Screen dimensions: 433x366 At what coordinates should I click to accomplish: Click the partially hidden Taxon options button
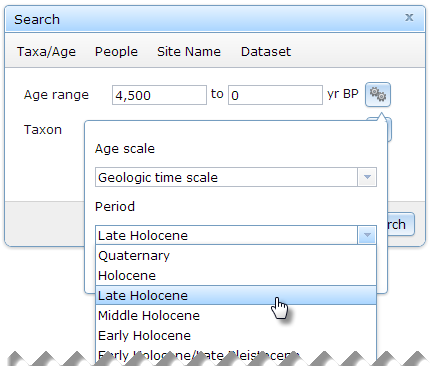click(390, 129)
